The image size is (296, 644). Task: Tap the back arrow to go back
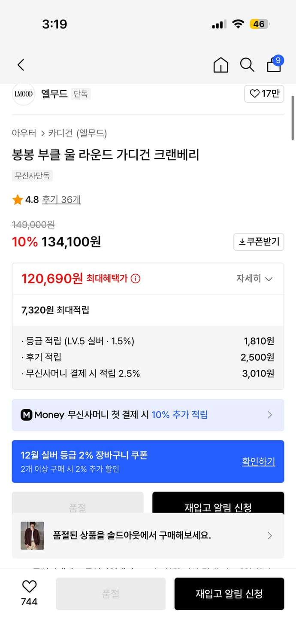20,64
